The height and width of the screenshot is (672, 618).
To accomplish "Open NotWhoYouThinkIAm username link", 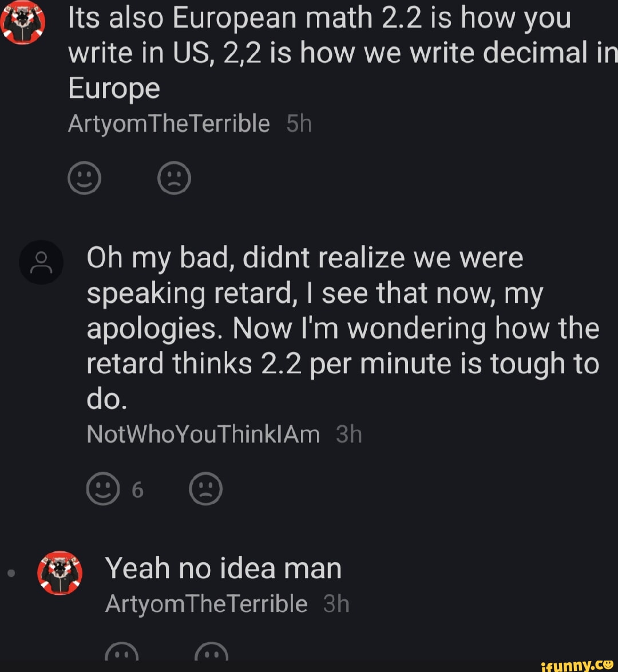I will (203, 434).
